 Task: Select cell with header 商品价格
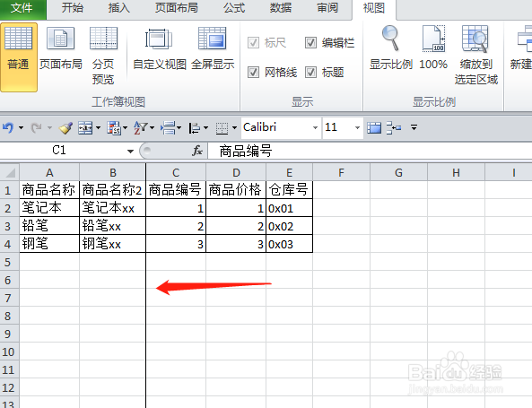236,189
